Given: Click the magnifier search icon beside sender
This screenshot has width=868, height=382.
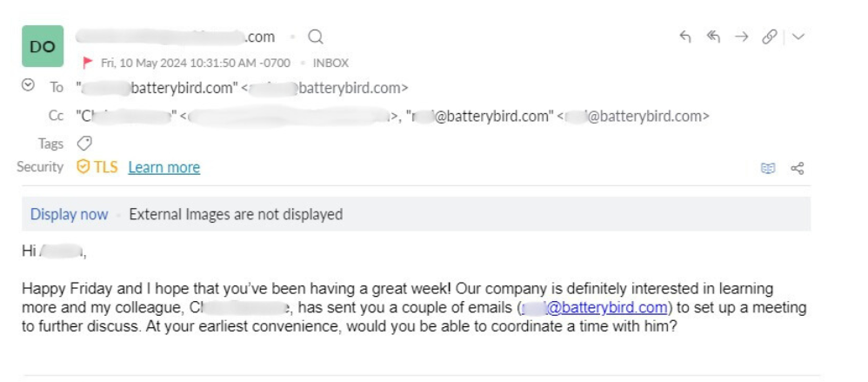Looking at the screenshot, I should pyautogui.click(x=316, y=37).
